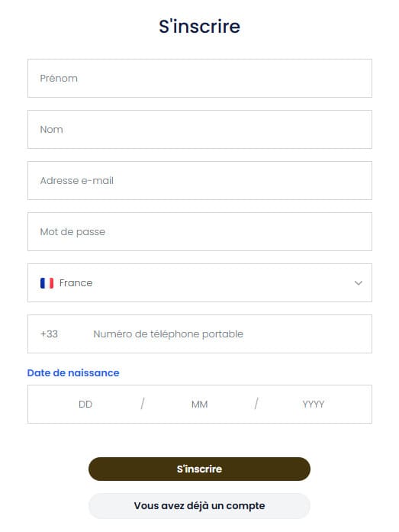The height and width of the screenshot is (532, 399).
Task: Focus the Mot de passe field
Action: (200, 232)
